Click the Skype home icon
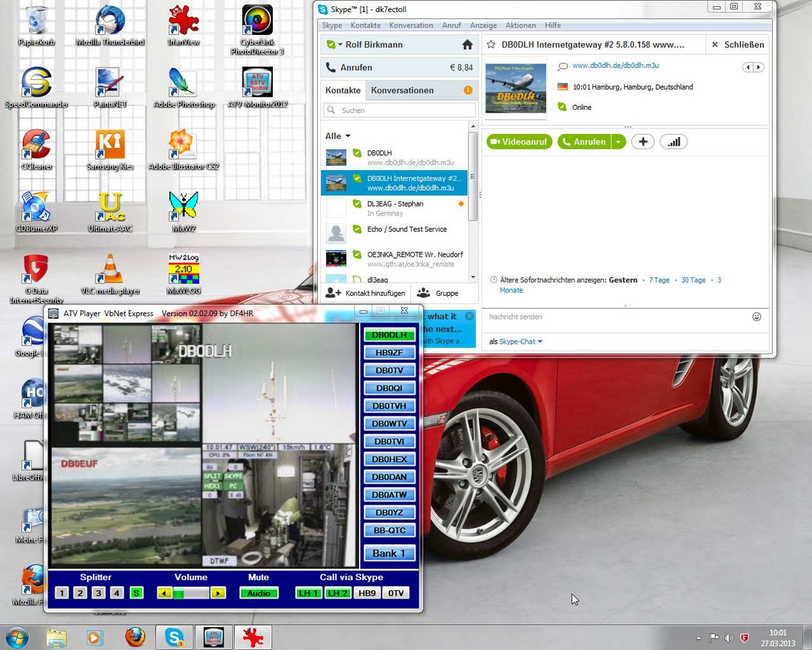812x650 pixels. click(x=467, y=45)
